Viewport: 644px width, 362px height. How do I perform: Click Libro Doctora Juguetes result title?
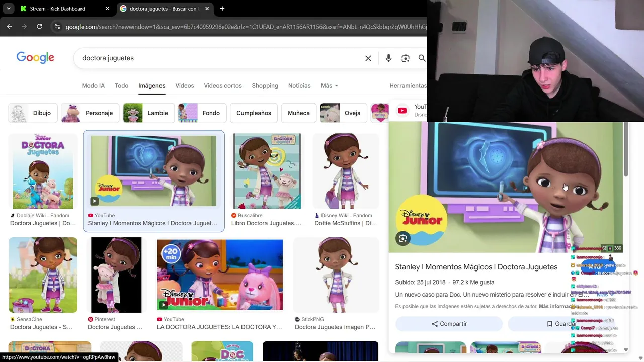pyautogui.click(x=267, y=223)
